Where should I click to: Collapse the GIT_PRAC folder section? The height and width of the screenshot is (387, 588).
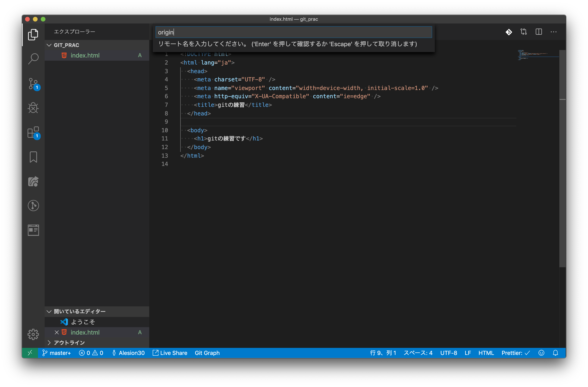97,45
